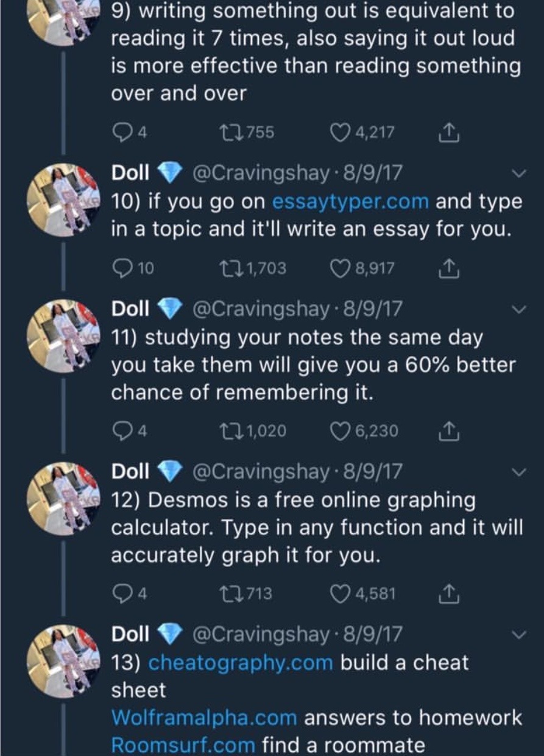Like the tweet with 4,217 likes
Screen dimensions: 544x756
pos(339,132)
